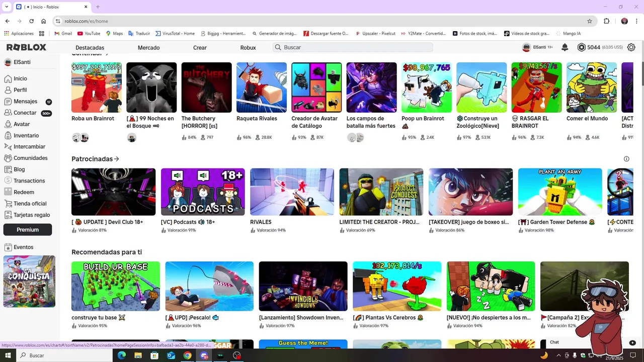Bookmark this page with the star icon
Screen dimensions: 644x362
pos(590,21)
